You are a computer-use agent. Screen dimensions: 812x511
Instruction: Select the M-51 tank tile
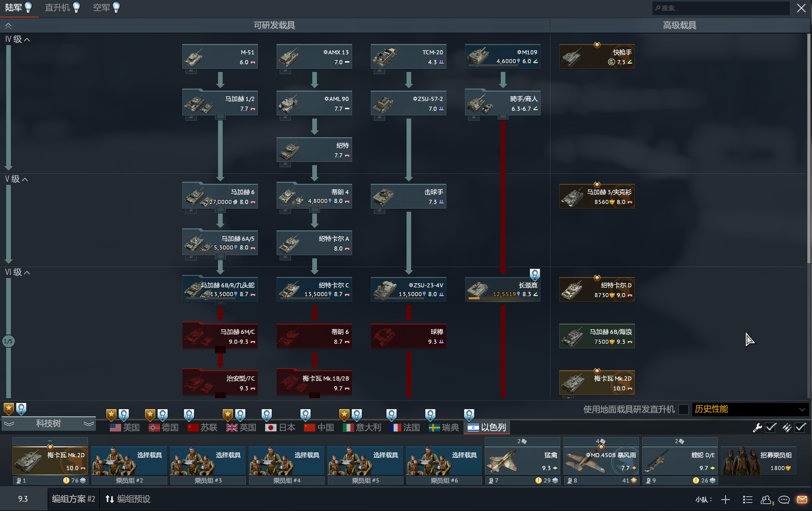pos(220,57)
